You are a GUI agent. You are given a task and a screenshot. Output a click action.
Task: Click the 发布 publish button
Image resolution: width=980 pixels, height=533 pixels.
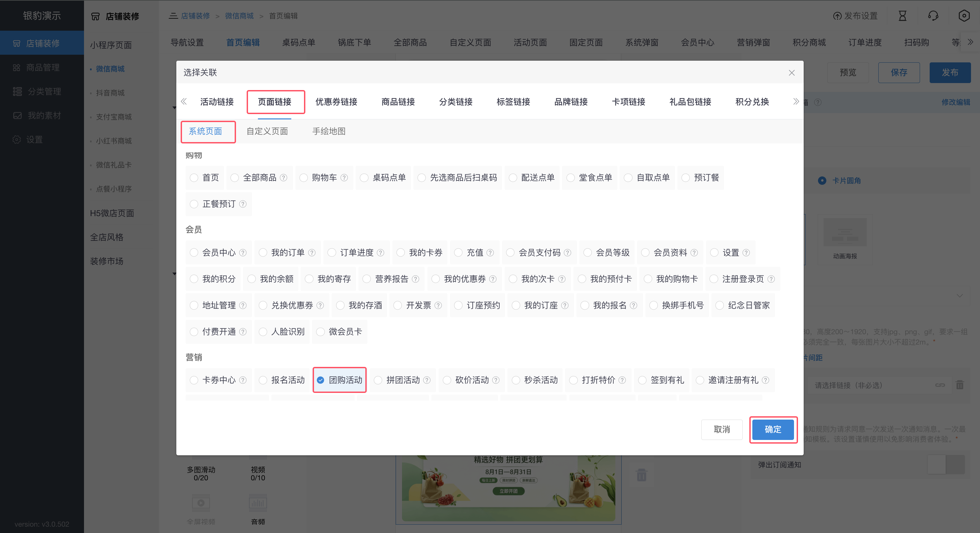[950, 72]
